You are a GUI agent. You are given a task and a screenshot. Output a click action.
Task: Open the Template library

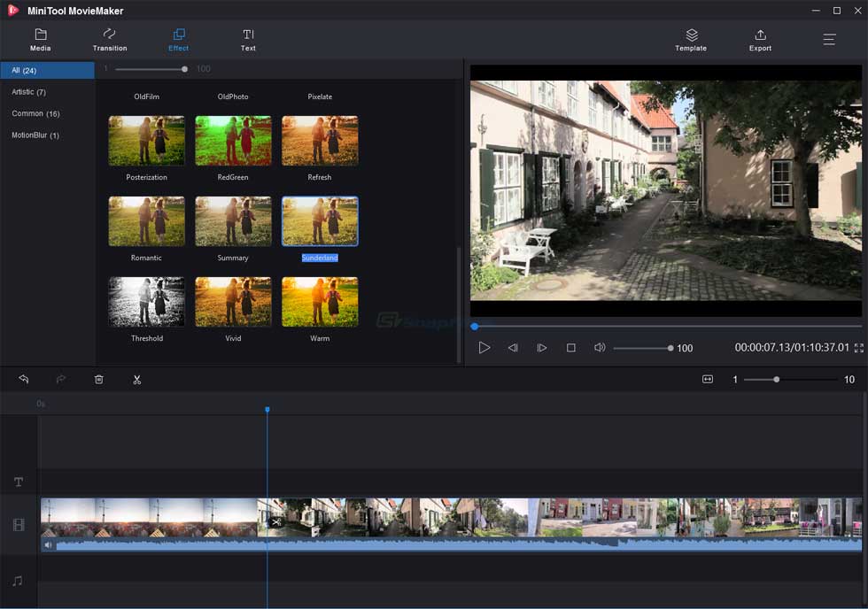tap(691, 39)
